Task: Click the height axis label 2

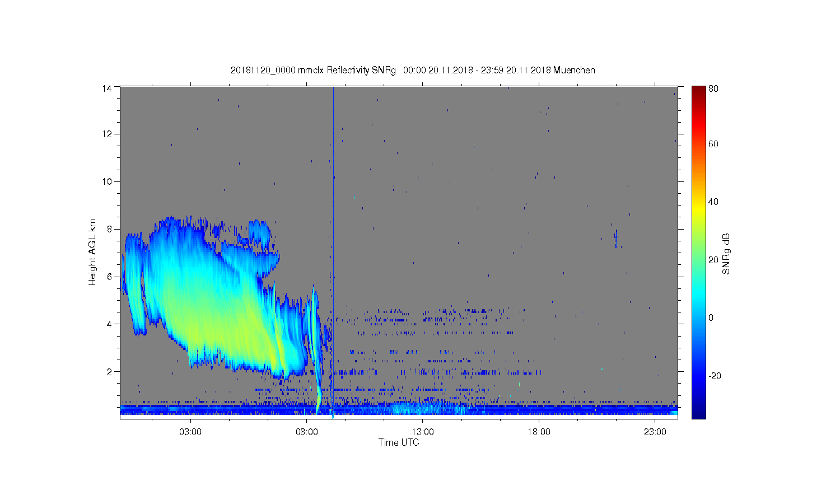Action: pyautogui.click(x=109, y=371)
